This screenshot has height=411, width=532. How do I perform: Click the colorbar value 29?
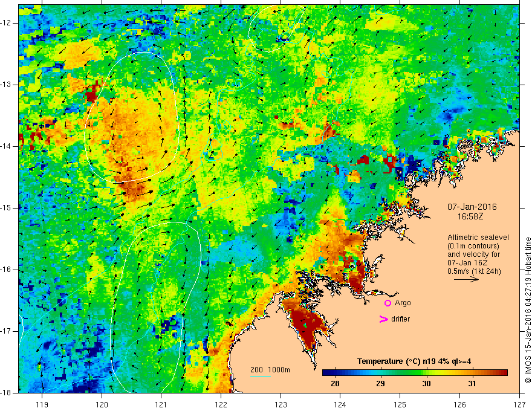380,384
